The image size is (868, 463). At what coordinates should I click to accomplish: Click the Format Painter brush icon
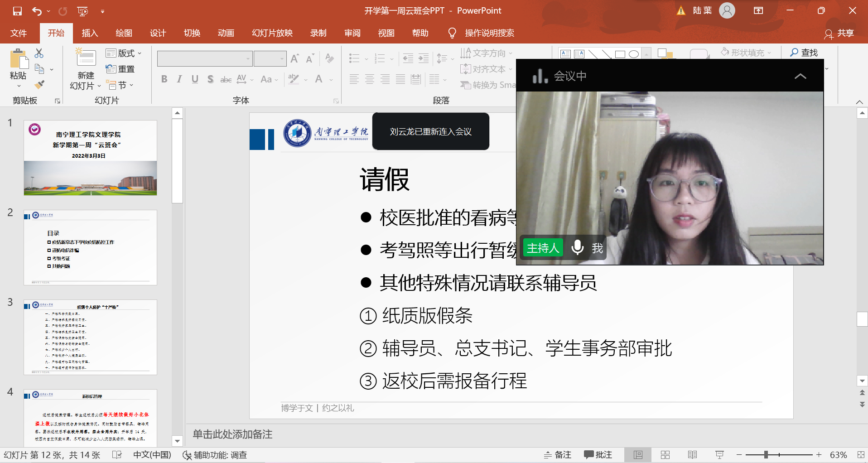click(x=39, y=85)
